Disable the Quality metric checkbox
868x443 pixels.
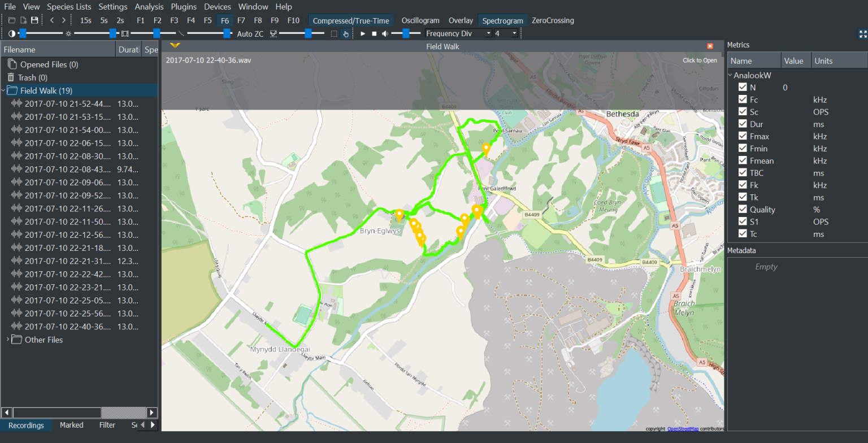[744, 209]
